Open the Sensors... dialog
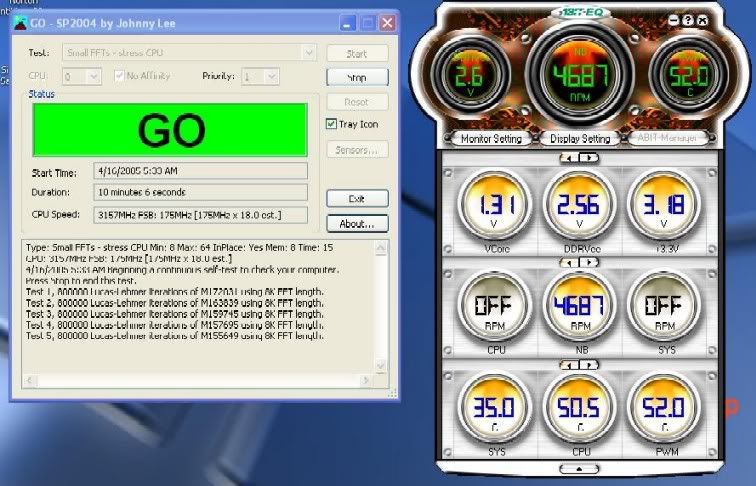The width and height of the screenshot is (756, 486). point(357,150)
